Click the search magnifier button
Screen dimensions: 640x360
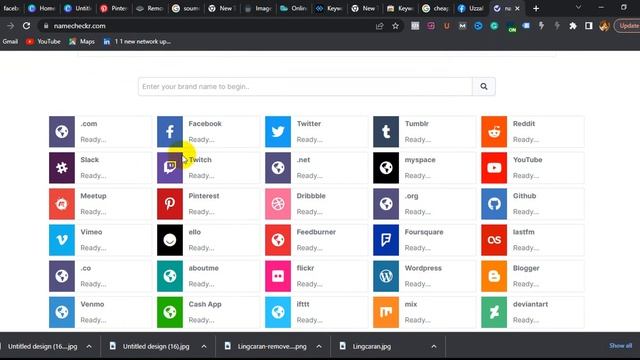484,87
